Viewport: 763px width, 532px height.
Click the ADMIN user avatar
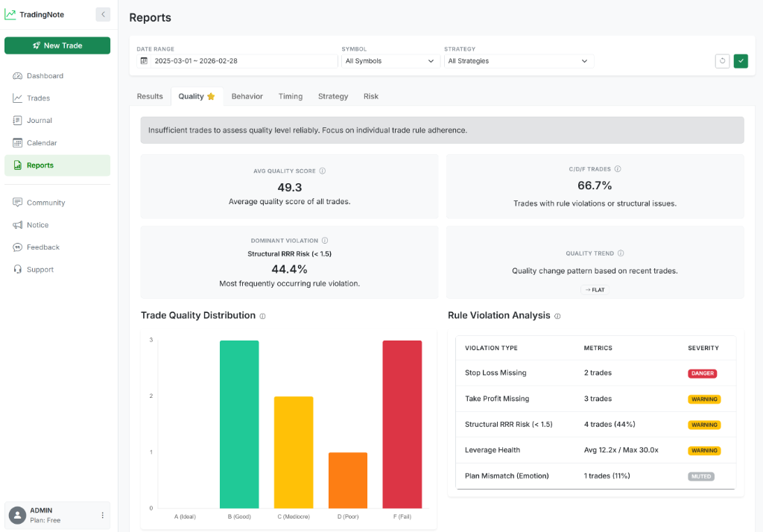[18, 516]
